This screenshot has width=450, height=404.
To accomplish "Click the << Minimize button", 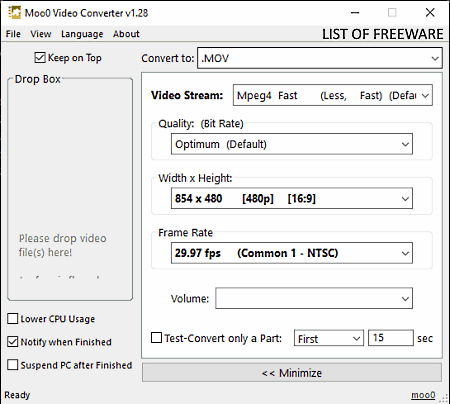I will pos(292,373).
